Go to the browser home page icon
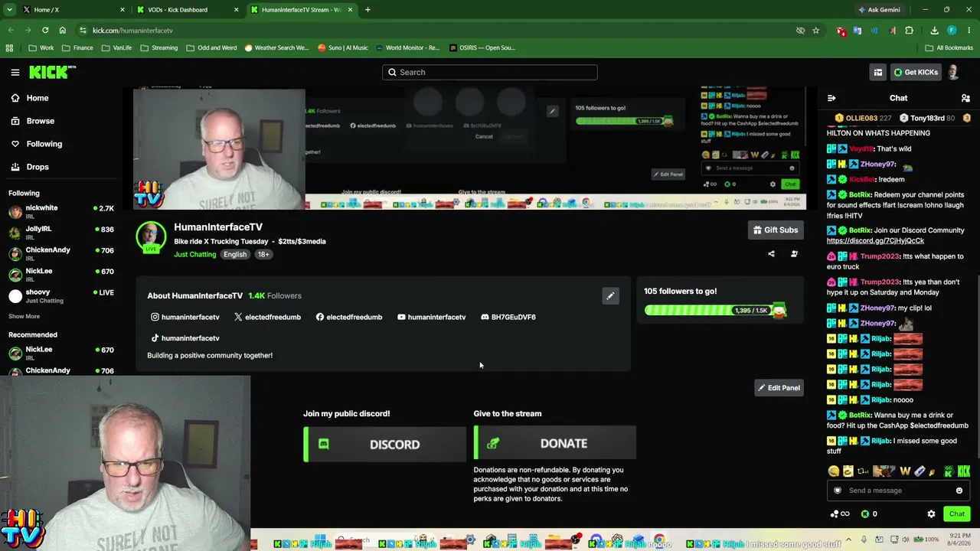The height and width of the screenshot is (551, 980). (63, 31)
